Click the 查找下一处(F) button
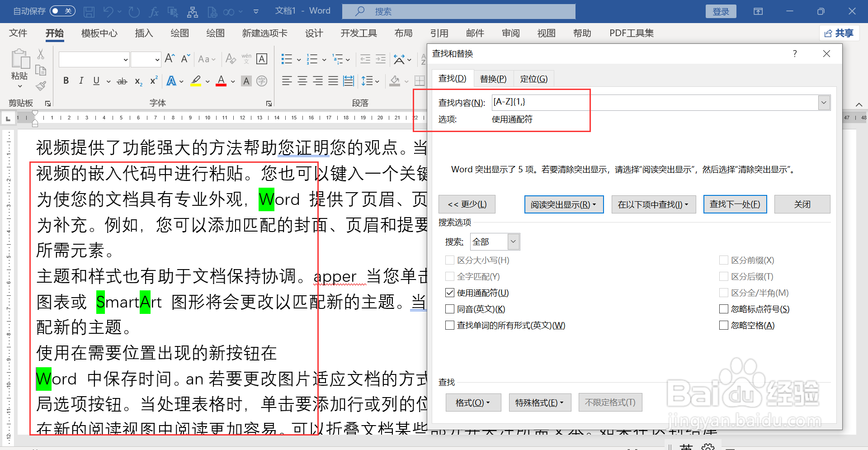Viewport: 868px width, 450px height. pyautogui.click(x=735, y=204)
